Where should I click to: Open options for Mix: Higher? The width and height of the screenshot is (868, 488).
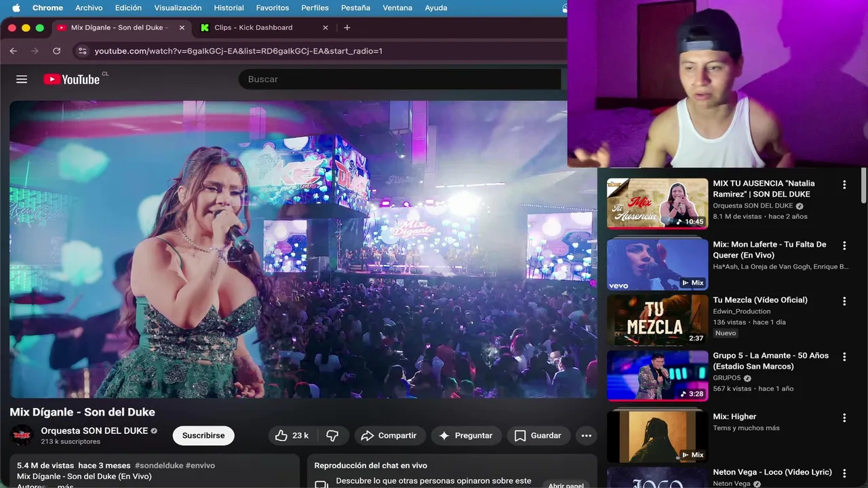point(844,418)
